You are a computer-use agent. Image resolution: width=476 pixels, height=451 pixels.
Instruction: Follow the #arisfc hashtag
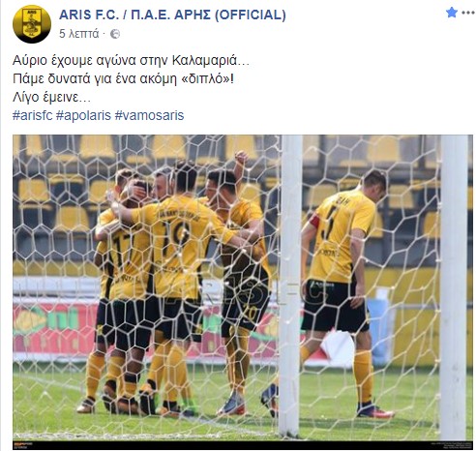point(32,115)
